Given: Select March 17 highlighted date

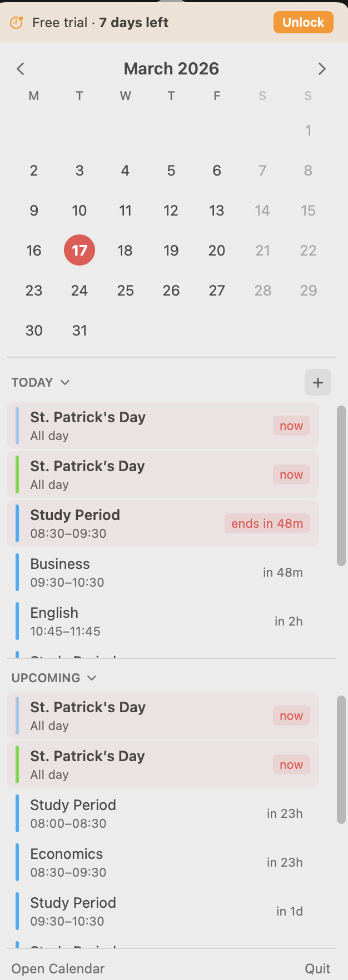Looking at the screenshot, I should pyautogui.click(x=79, y=250).
